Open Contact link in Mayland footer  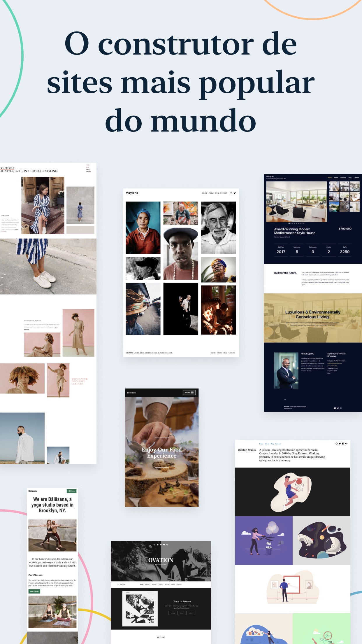click(x=232, y=353)
